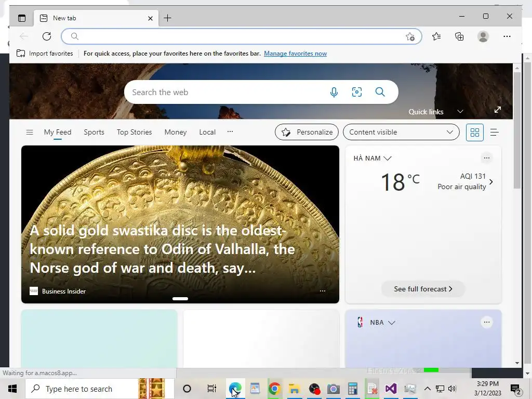Open the news story options ellipsis
Image resolution: width=532 pixels, height=399 pixels.
(x=323, y=291)
